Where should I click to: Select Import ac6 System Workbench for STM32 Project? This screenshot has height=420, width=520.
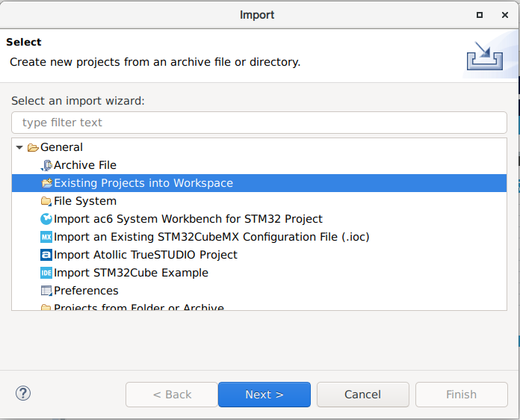(188, 219)
